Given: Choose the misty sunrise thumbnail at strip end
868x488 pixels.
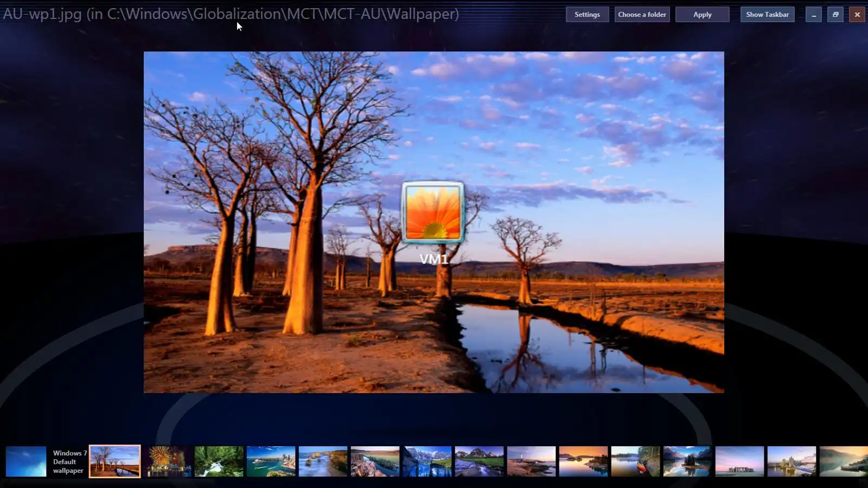Looking at the screenshot, I should [844, 461].
